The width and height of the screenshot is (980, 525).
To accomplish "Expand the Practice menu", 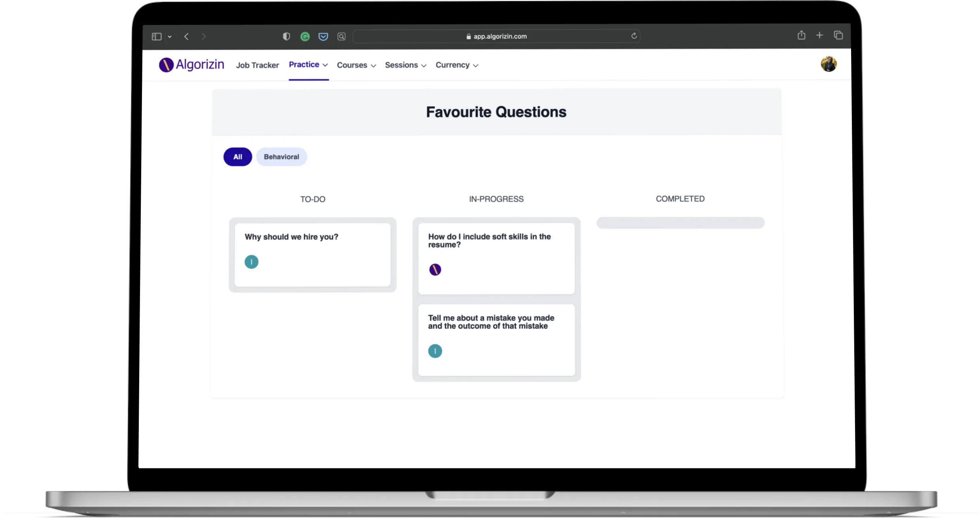I will pyautogui.click(x=308, y=64).
